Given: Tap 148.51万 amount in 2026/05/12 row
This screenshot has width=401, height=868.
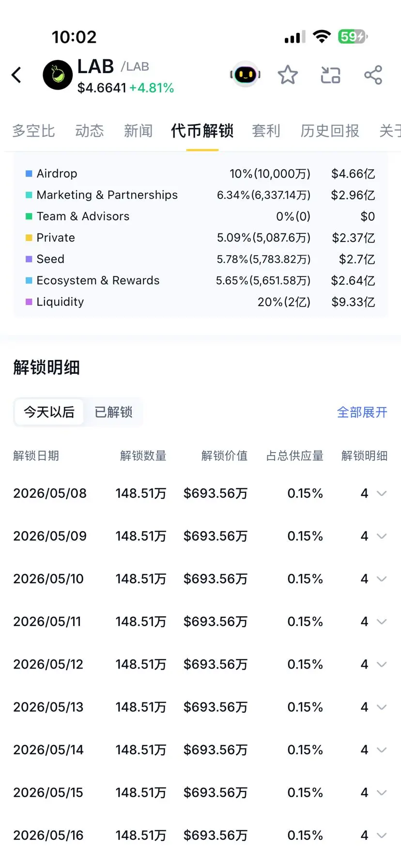Looking at the screenshot, I should (x=141, y=664).
